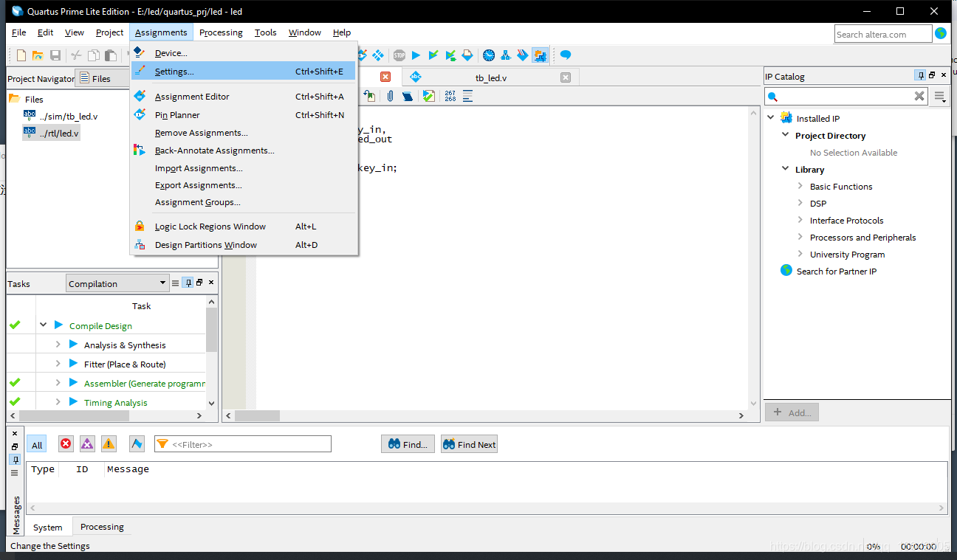Click the blue play icon beside Analysis & Synthesis
This screenshot has height=560, width=957.
click(x=73, y=345)
